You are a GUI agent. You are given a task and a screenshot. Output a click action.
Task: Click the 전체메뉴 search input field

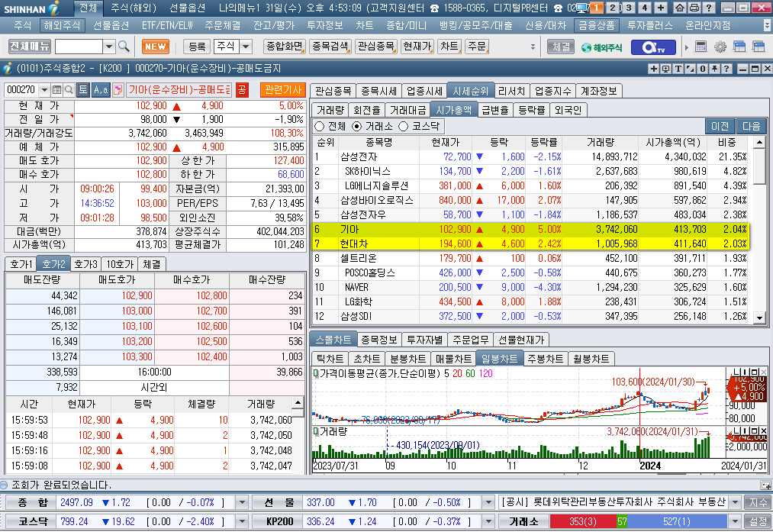coord(79,47)
